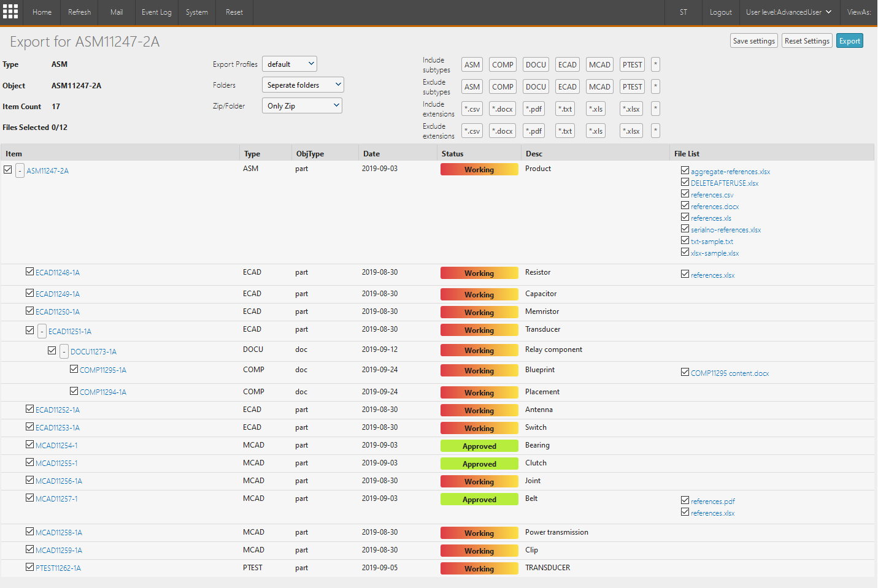Viewport: 878px width, 588px height.
Task: Open the DOCU11273-1A item link
Action: (x=93, y=352)
